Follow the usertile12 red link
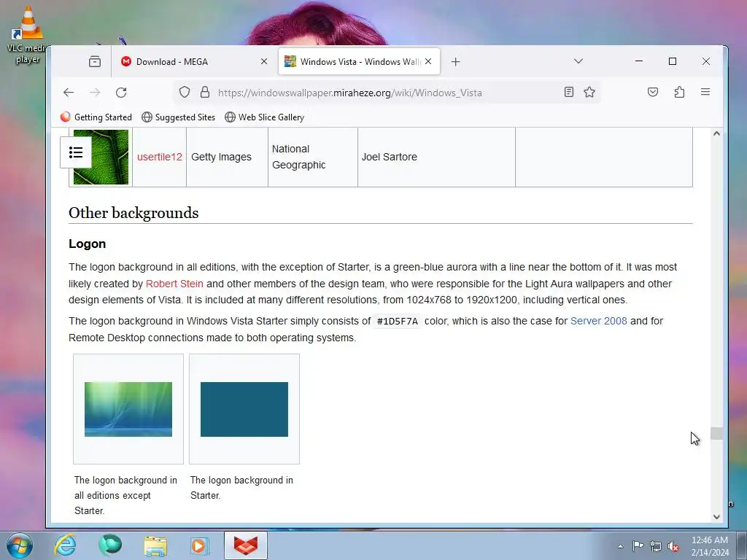747x560 pixels. tap(160, 157)
